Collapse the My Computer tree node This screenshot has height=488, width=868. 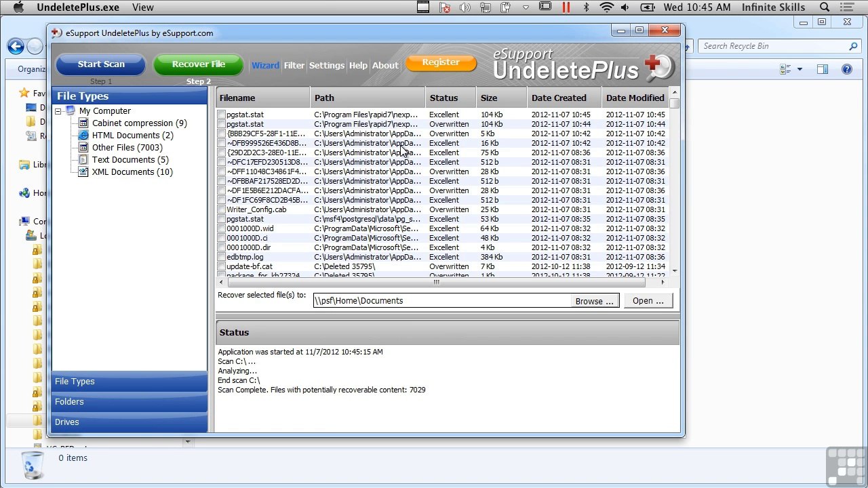[58, 111]
